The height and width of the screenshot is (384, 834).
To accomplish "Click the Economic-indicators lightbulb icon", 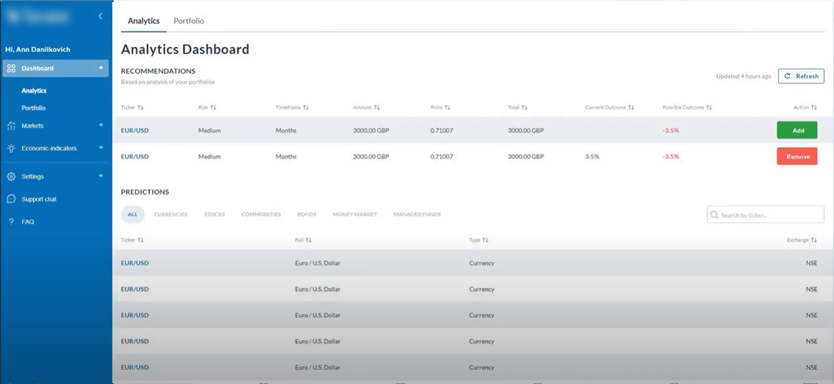I will 11,148.
